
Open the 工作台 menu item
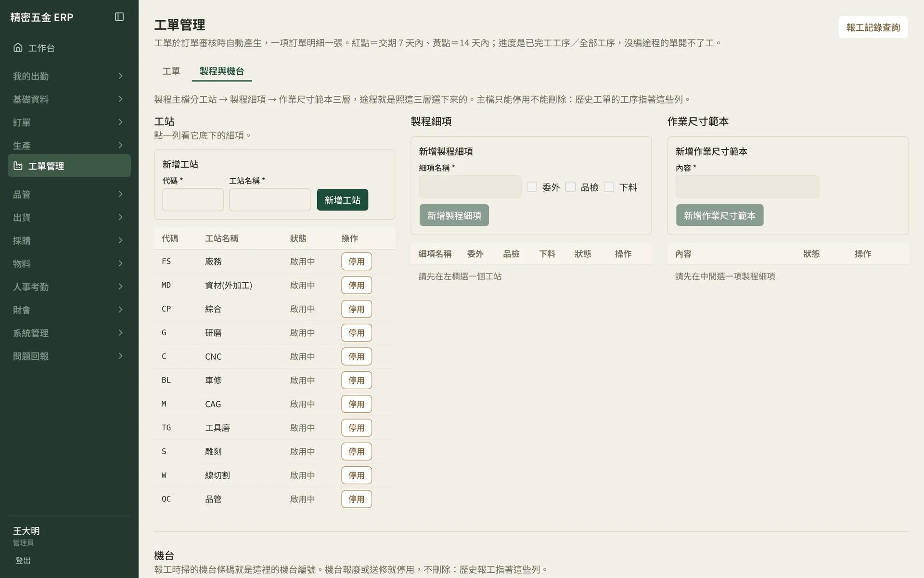click(x=69, y=48)
